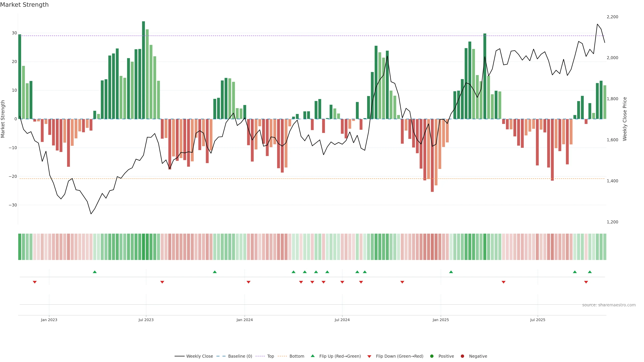Click the Jan 2024 x-axis label
Screen dimensions: 644x362
[x=245, y=320]
